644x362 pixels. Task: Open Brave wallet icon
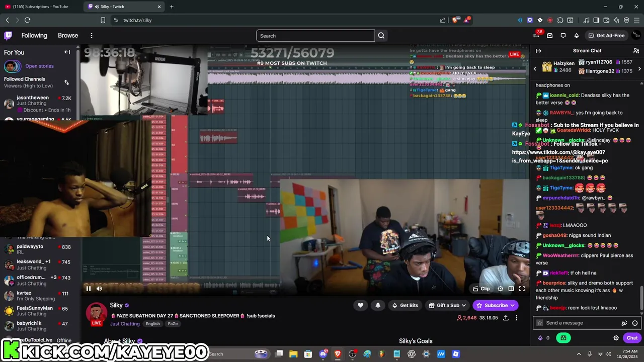(x=606, y=20)
